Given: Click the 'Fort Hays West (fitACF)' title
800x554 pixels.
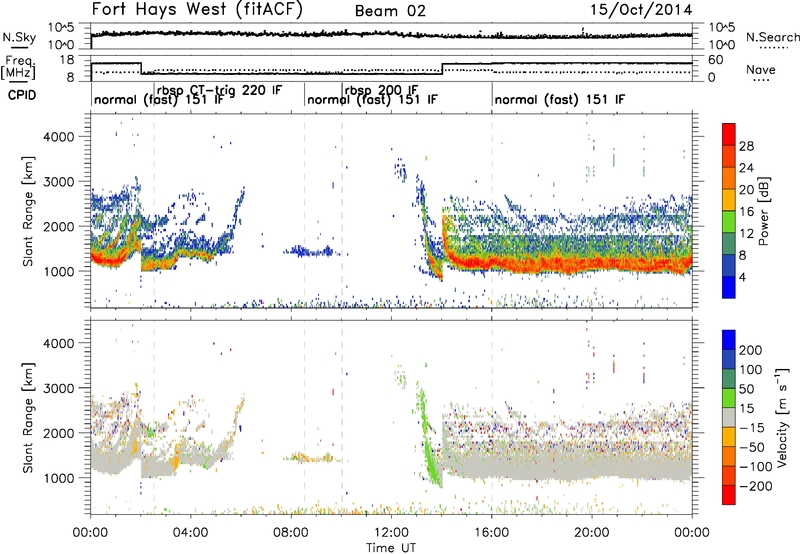Looking at the screenshot, I should pos(197,9).
